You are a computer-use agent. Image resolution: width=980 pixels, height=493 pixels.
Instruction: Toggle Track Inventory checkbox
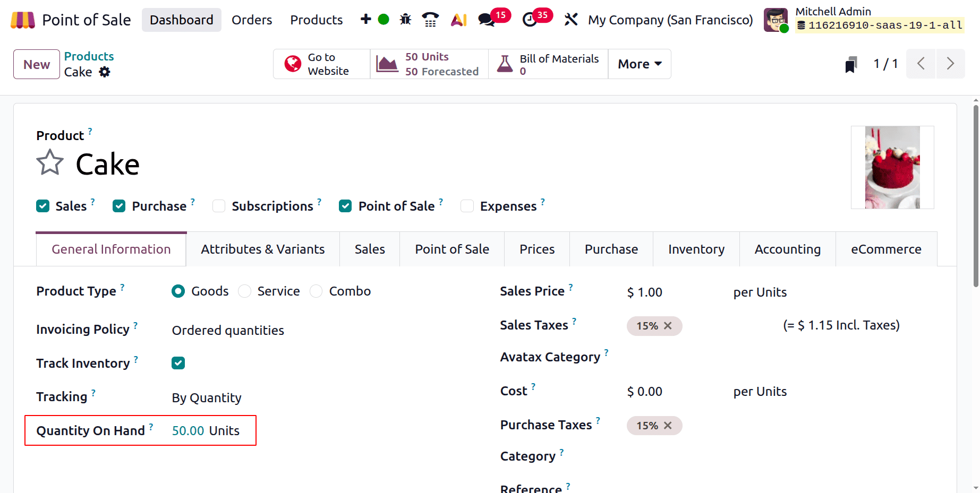coord(178,363)
